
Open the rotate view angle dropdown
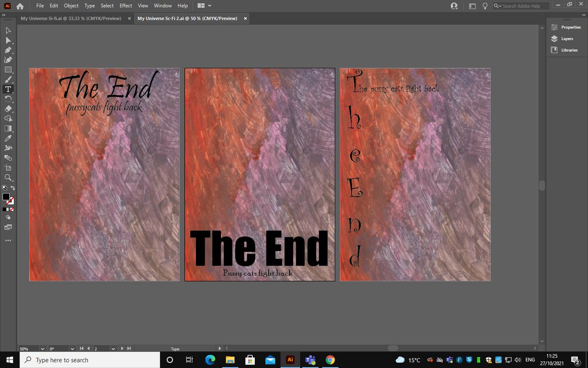pos(73,349)
